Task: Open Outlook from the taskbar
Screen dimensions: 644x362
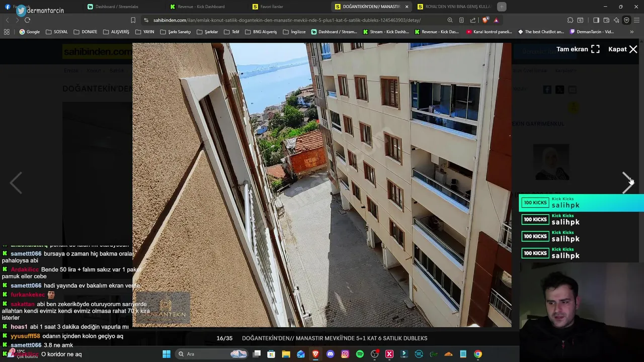Action: (301, 354)
